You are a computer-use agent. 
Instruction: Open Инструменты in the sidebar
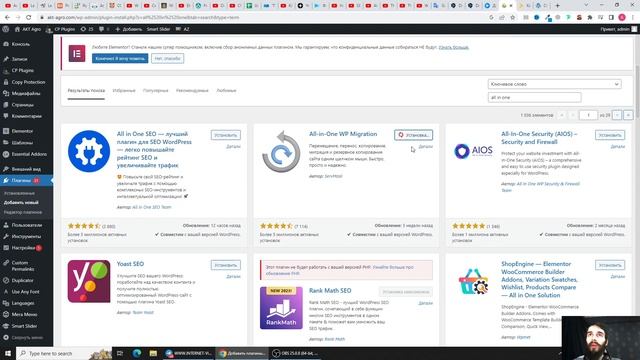coord(27,236)
